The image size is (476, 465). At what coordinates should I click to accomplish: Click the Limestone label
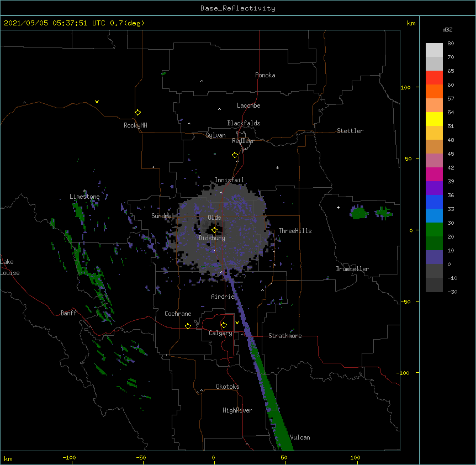pyautogui.click(x=84, y=197)
